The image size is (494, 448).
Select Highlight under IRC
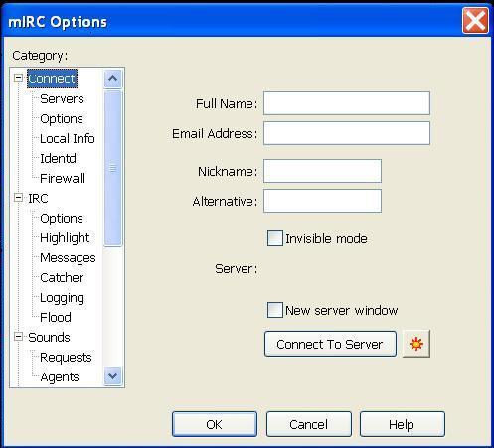click(x=65, y=238)
